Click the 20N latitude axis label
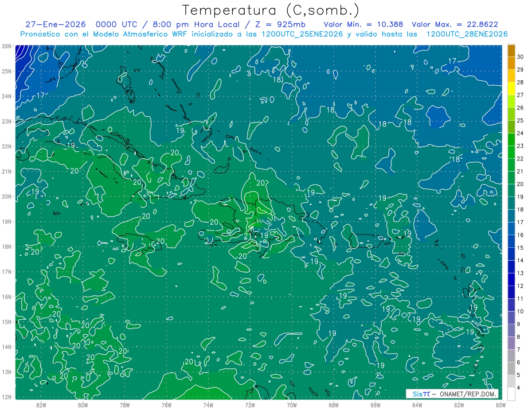This screenshot has width=532, height=411. (x=7, y=196)
